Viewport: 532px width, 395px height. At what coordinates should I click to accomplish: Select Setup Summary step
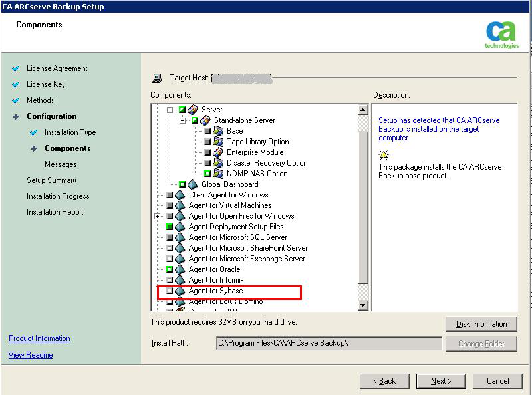pos(51,180)
